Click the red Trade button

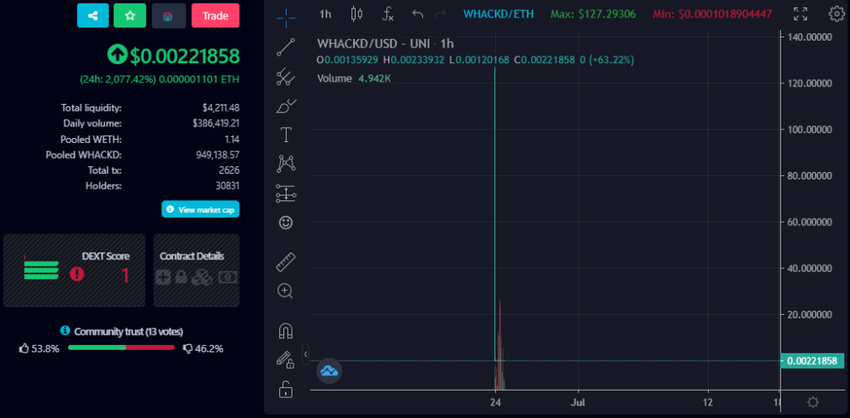pyautogui.click(x=215, y=15)
